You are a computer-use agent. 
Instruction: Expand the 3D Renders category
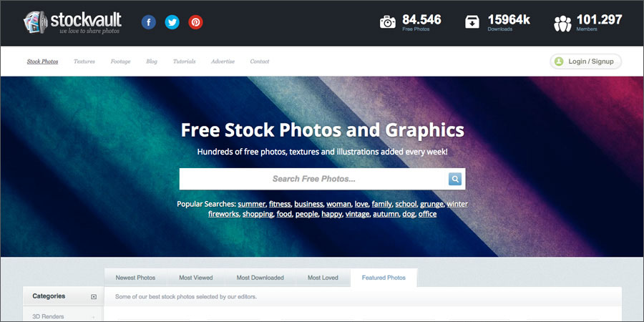94,317
